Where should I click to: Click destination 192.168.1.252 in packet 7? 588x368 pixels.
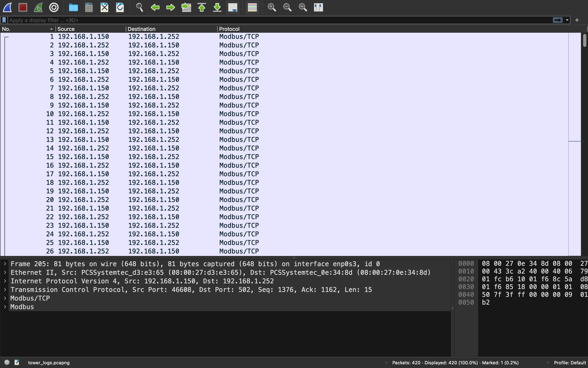pos(154,88)
